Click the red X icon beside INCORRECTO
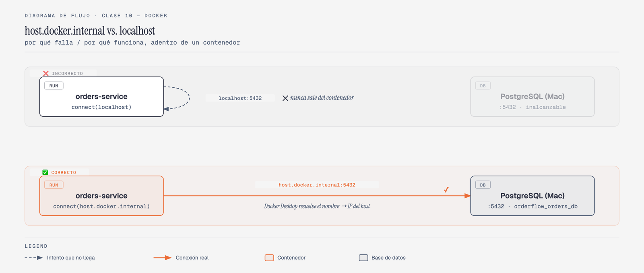This screenshot has height=273, width=644. coord(45,73)
